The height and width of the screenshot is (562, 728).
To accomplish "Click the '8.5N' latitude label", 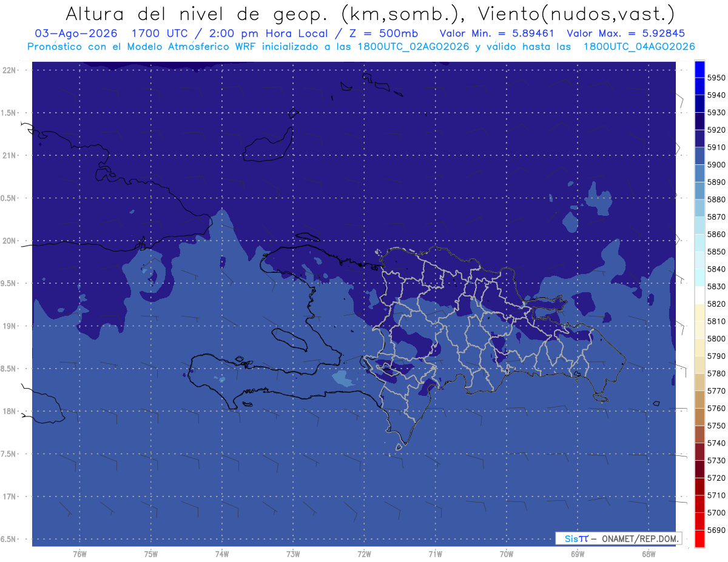I will pos(9,369).
